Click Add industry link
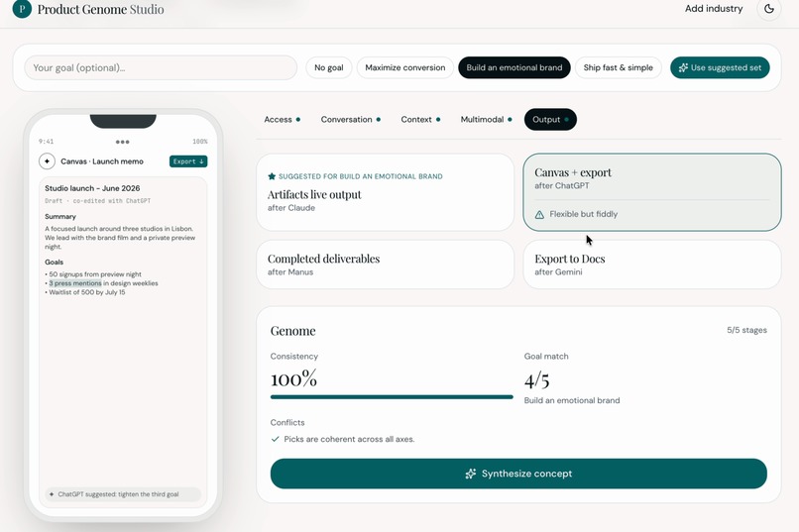The height and width of the screenshot is (532, 799). pos(714,9)
